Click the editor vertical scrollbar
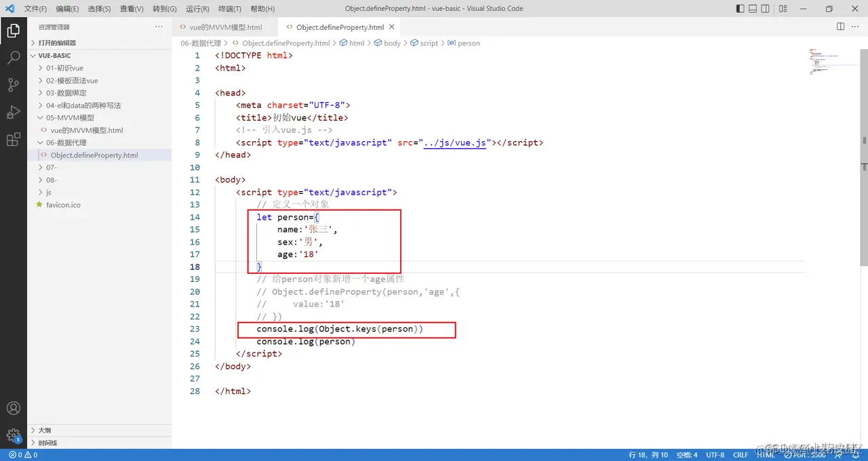Viewport: 868px width, 461px height. coord(865,157)
